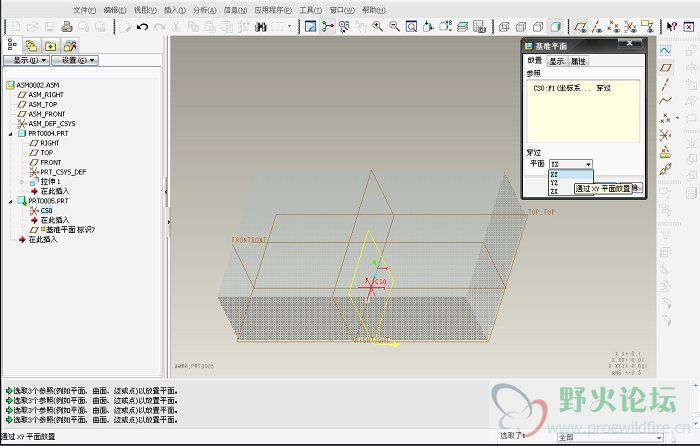Toggle datum plane display in top toolbar

[581, 26]
